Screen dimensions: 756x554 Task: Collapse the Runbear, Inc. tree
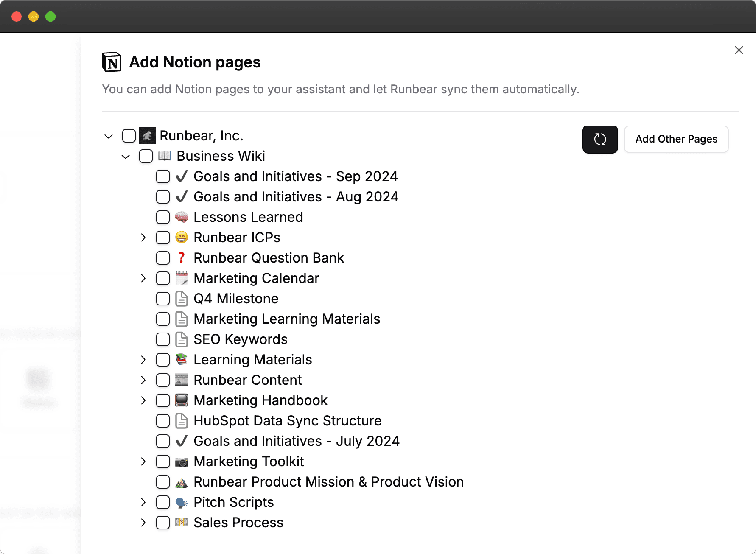pyautogui.click(x=109, y=136)
